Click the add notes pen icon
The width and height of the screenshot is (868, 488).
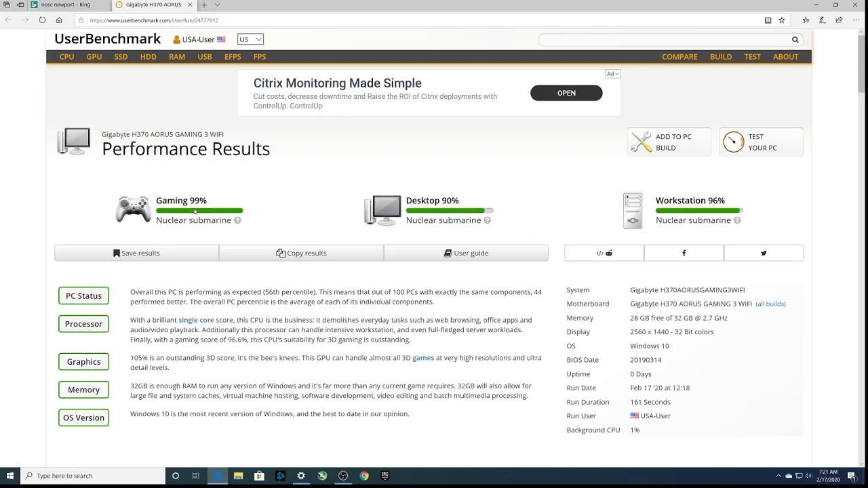[x=823, y=20]
